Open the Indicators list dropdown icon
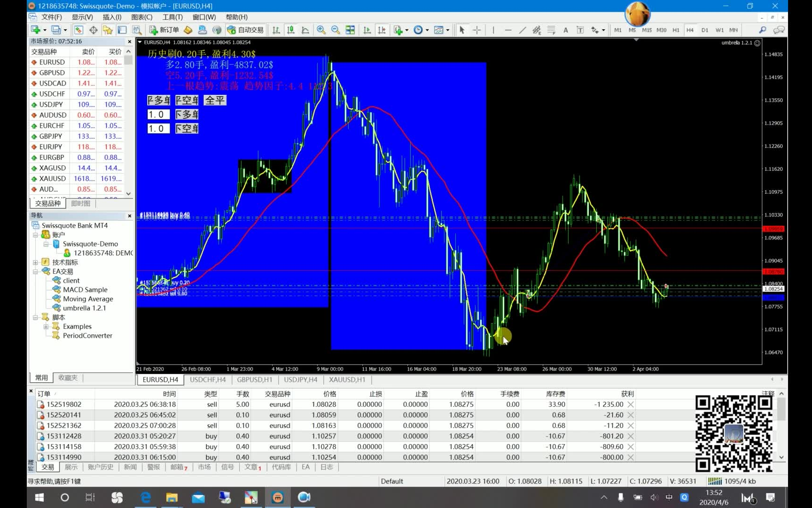 click(401, 30)
